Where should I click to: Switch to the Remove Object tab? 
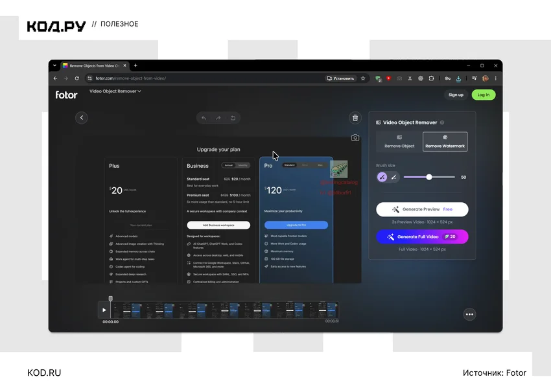click(x=399, y=141)
